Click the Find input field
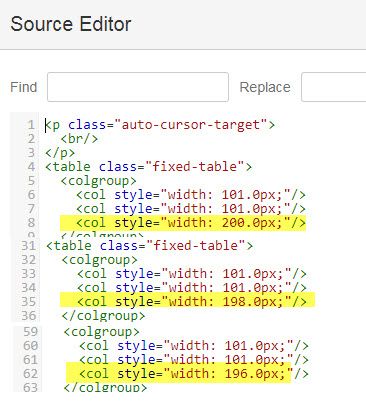 [138, 87]
